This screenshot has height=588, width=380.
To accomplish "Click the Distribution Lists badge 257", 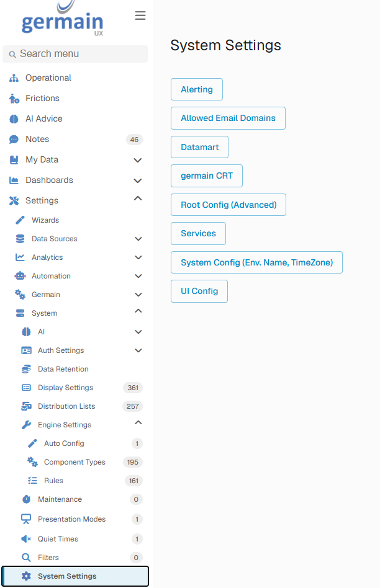I will [132, 406].
